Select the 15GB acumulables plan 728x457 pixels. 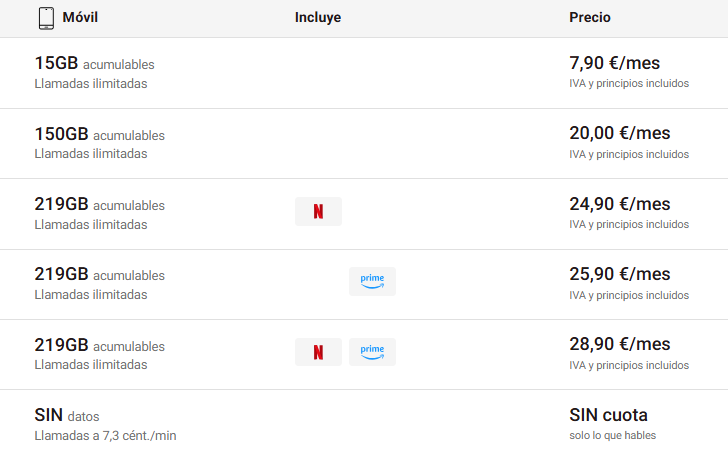(94, 64)
